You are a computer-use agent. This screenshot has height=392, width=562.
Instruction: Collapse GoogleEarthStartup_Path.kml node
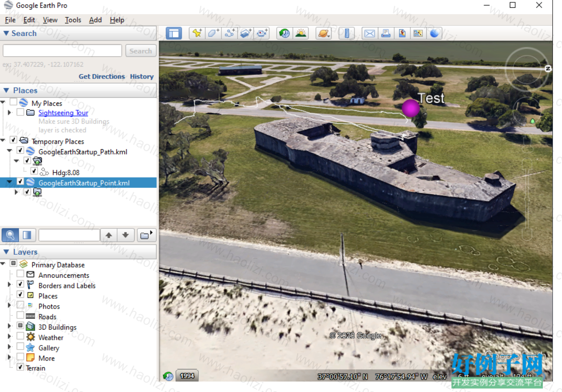click(10, 151)
